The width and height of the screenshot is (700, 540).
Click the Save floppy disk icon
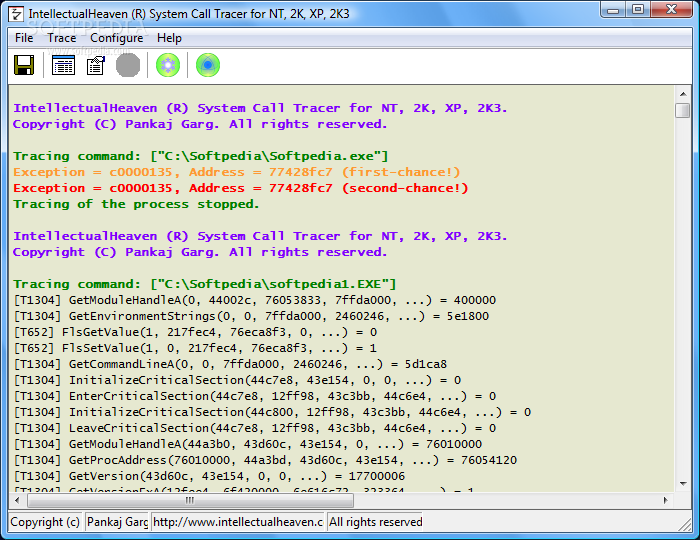tap(24, 65)
